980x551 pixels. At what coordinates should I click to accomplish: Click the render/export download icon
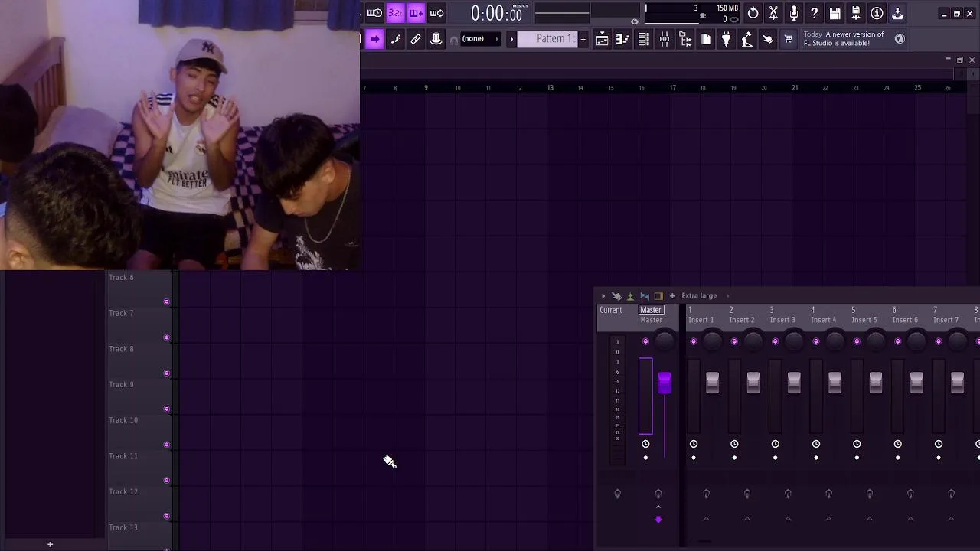(897, 13)
